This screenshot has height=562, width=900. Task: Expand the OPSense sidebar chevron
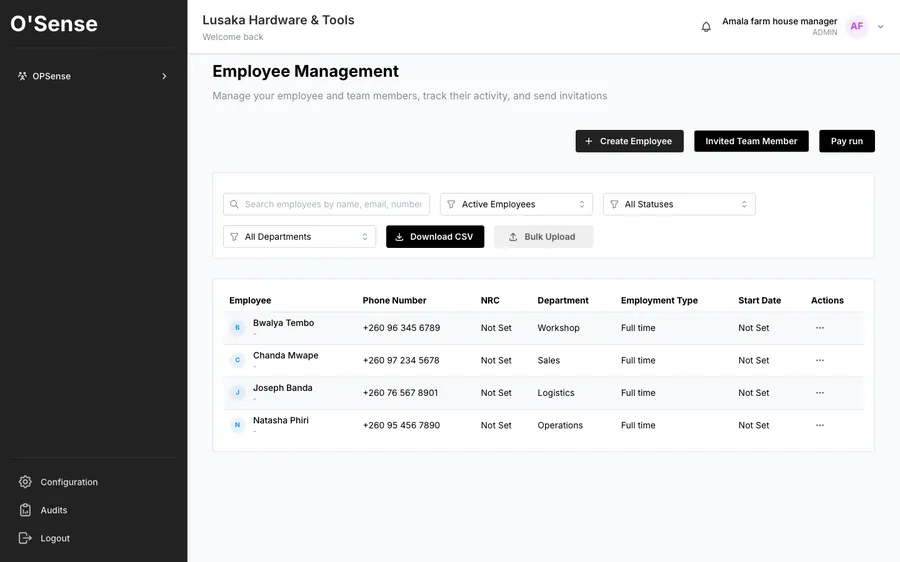pyautogui.click(x=164, y=76)
